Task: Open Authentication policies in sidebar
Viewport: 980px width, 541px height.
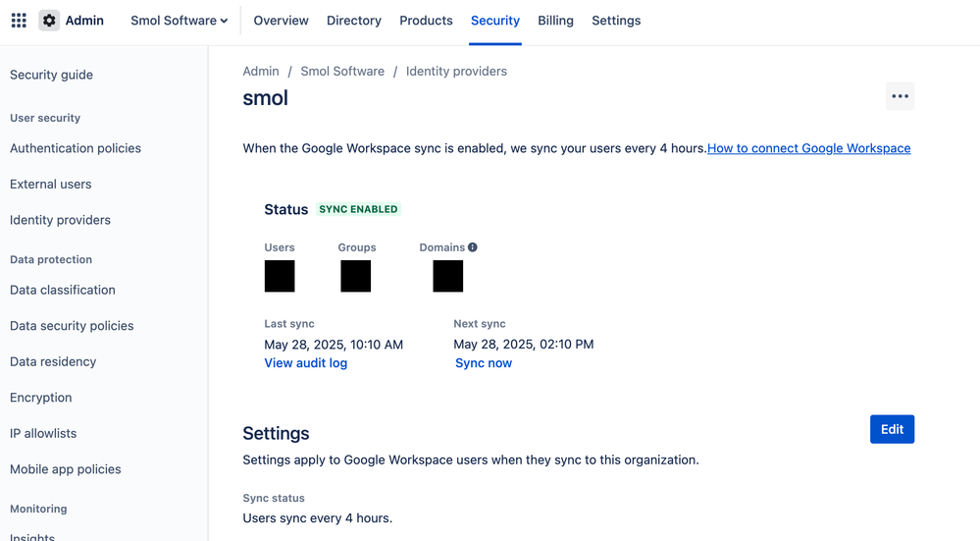Action: pos(76,148)
